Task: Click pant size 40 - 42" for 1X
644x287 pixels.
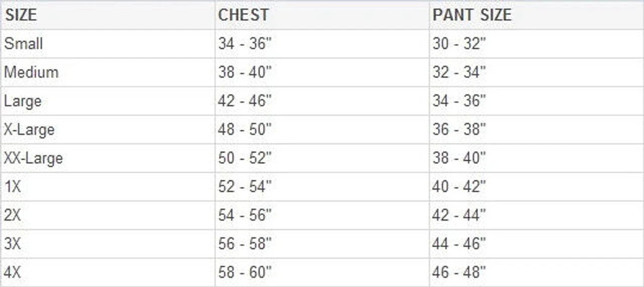Action: click(x=459, y=187)
